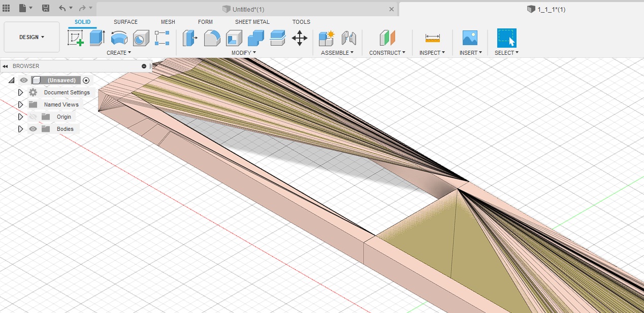Viewport: 644px width, 313px height.
Task: Select the Insert image tool
Action: point(470,38)
